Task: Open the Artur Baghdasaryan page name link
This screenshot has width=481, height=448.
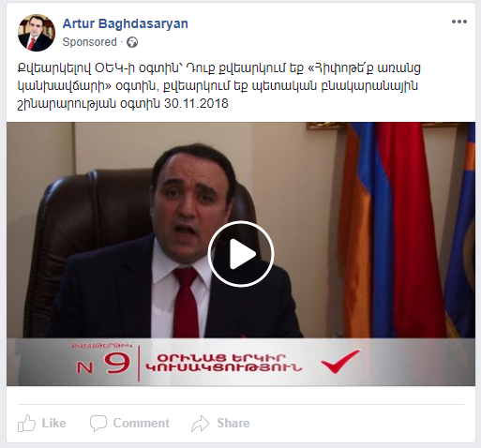Action: (x=125, y=23)
